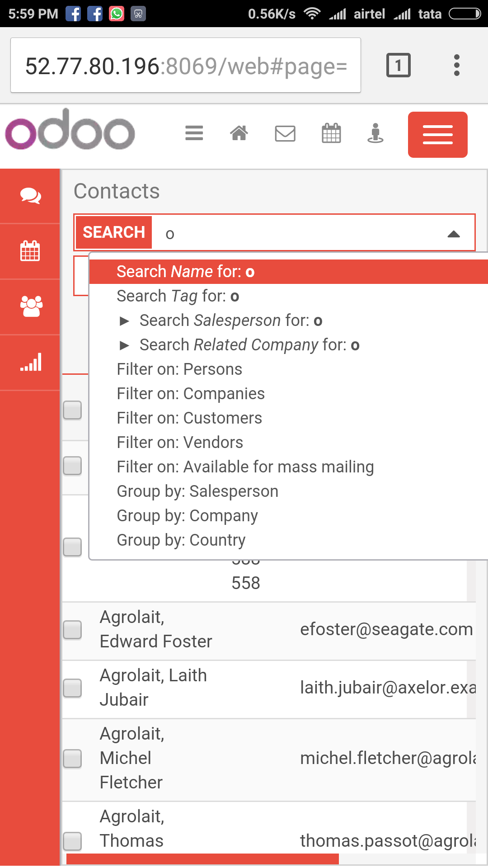Open the signal bars reporting sidebar icon
Screen dimensions: 488x868
pyautogui.click(x=31, y=362)
